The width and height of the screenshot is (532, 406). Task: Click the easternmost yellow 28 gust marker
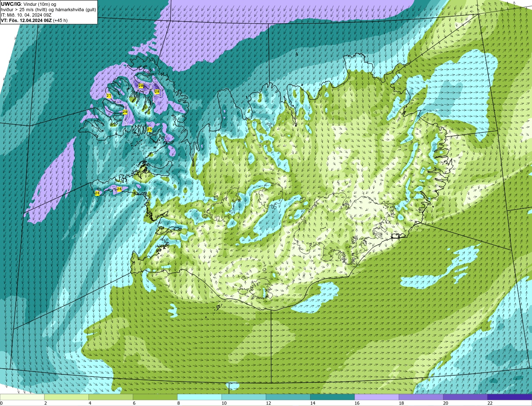click(157, 91)
